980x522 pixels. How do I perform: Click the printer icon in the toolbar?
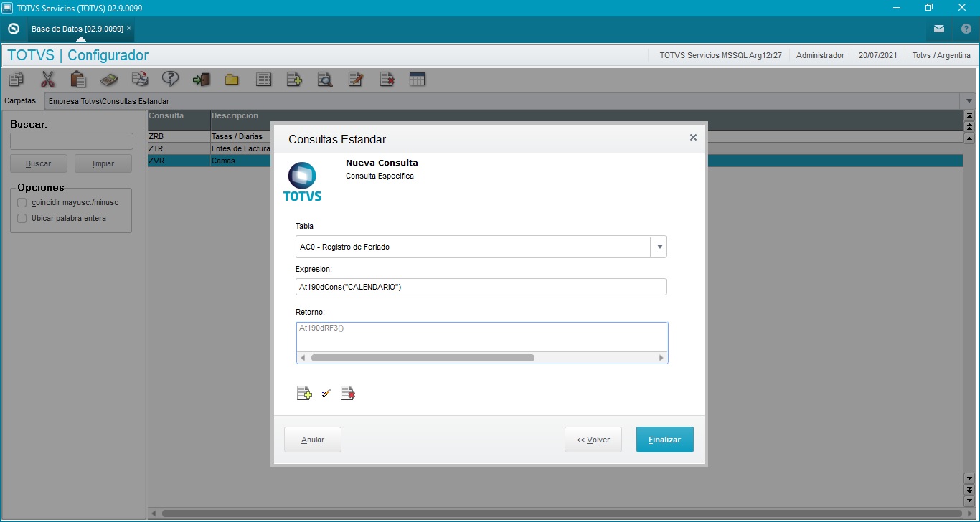(x=140, y=80)
